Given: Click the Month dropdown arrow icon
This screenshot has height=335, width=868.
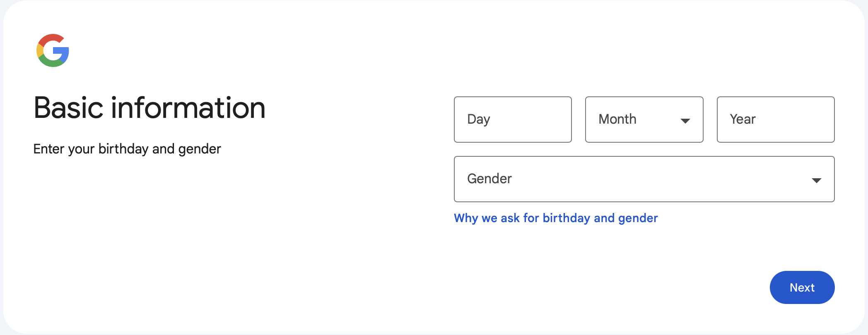Looking at the screenshot, I should click(685, 121).
